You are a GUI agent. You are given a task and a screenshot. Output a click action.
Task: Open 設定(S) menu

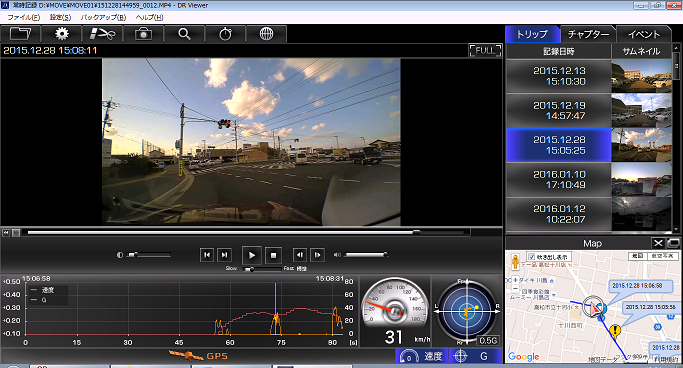60,17
